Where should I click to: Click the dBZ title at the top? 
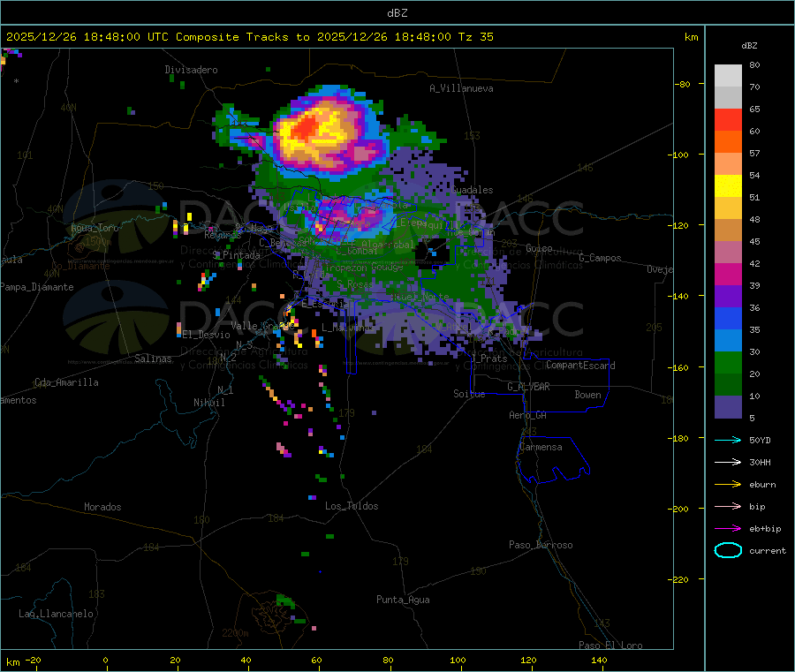(397, 13)
